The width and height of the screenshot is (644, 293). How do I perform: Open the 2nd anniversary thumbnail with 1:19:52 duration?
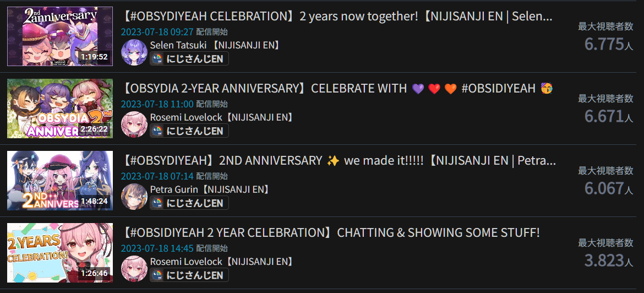60,36
